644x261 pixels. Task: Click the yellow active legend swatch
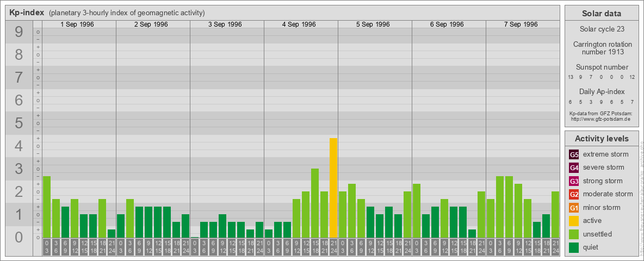(x=574, y=221)
